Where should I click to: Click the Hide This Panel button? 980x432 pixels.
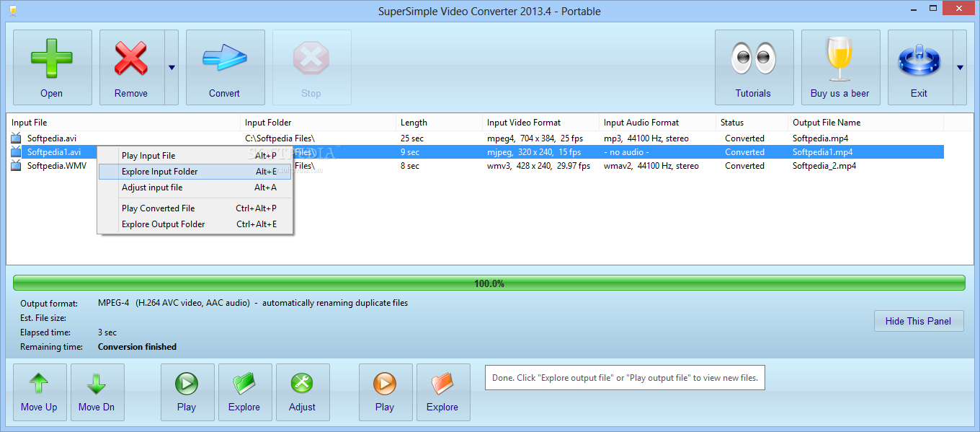tap(919, 321)
